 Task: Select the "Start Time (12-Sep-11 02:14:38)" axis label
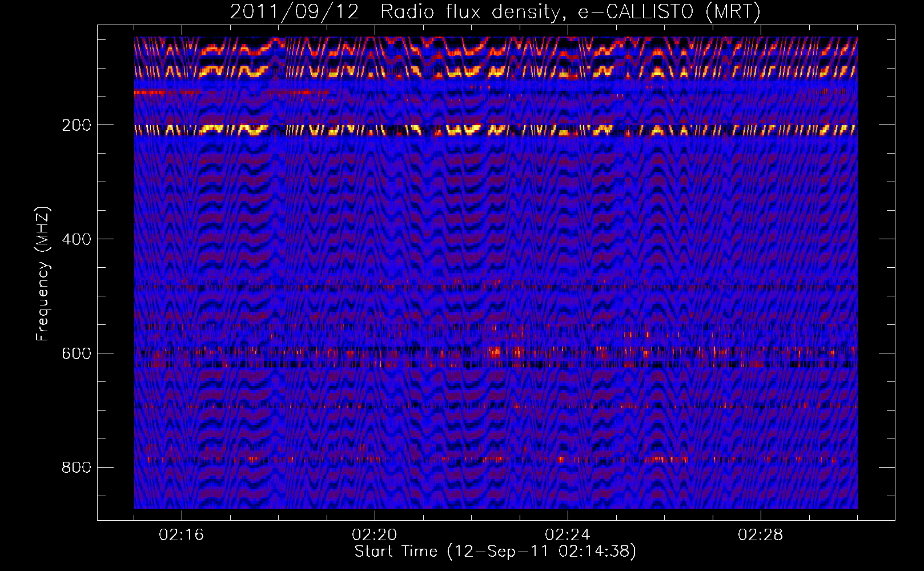click(x=496, y=552)
